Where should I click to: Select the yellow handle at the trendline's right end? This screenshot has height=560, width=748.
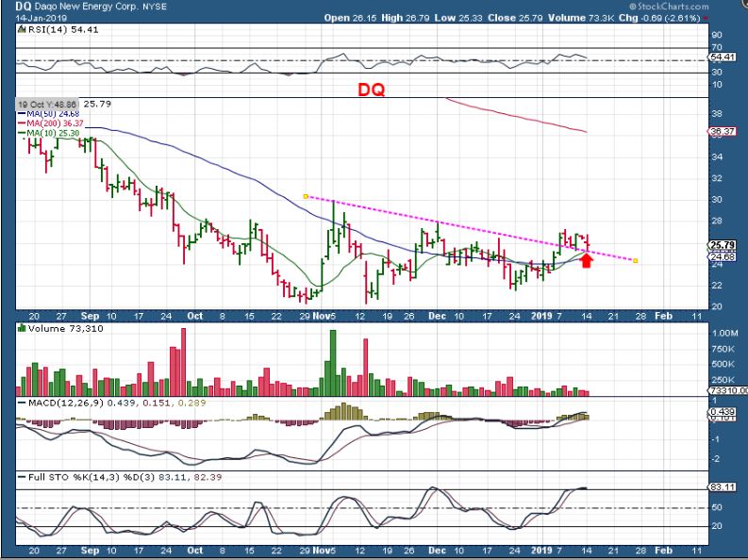pos(636,261)
